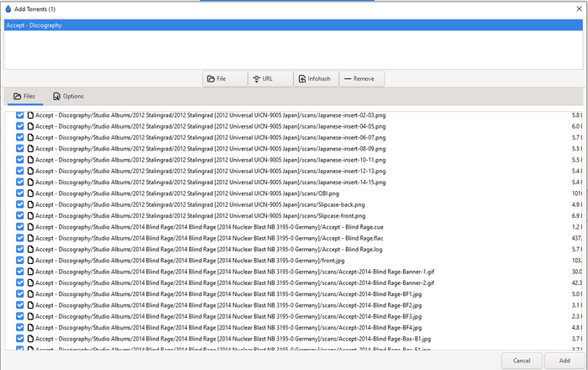Click the Remove button
Image resolution: width=588 pixels, height=370 pixels.
[361, 79]
